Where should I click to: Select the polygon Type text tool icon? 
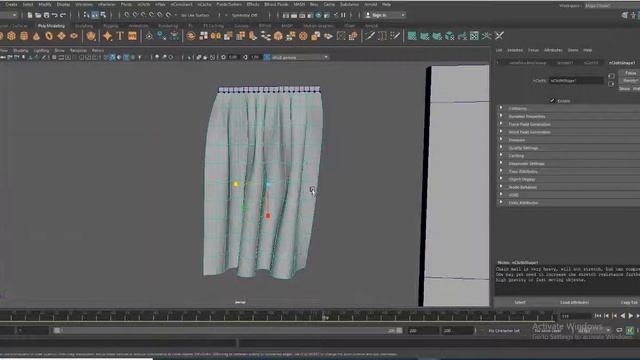[120, 36]
